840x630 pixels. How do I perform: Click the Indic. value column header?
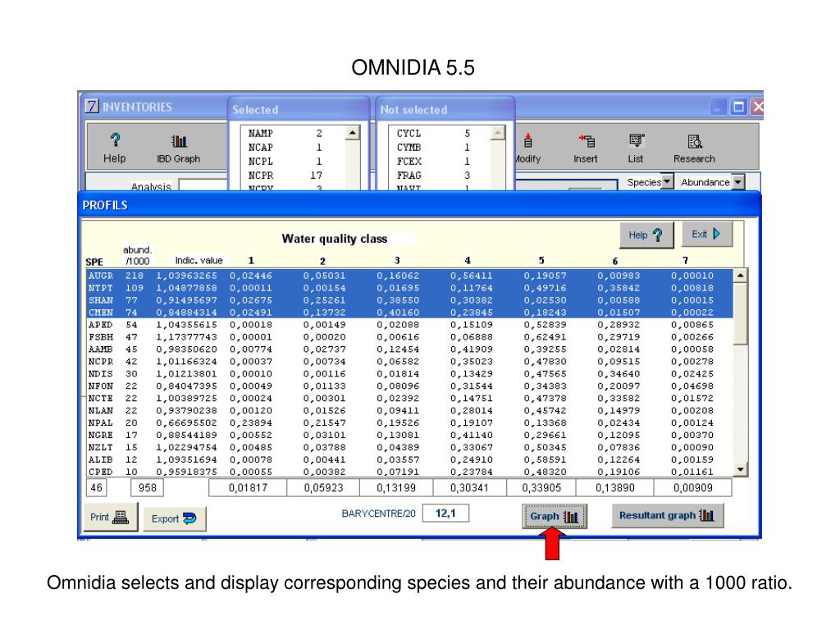(199, 260)
